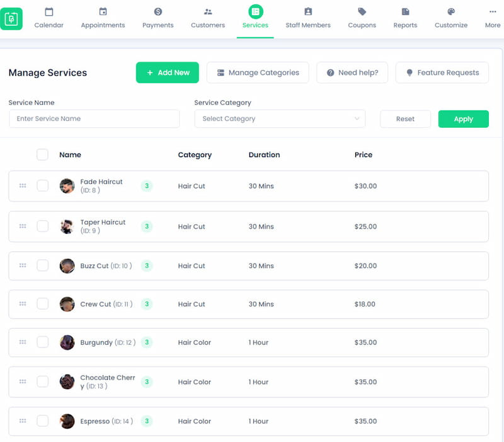Select the Buzz Cut checkbox
The width and height of the screenshot is (504, 442).
42,265
